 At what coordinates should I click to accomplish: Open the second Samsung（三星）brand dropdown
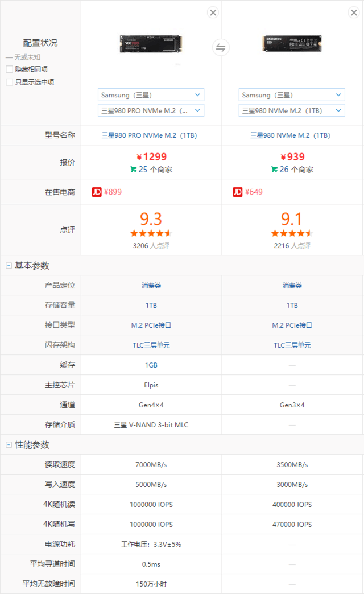[x=292, y=94]
